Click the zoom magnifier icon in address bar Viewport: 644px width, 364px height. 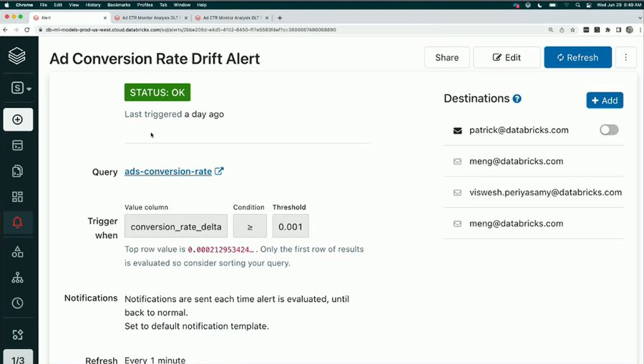click(551, 30)
